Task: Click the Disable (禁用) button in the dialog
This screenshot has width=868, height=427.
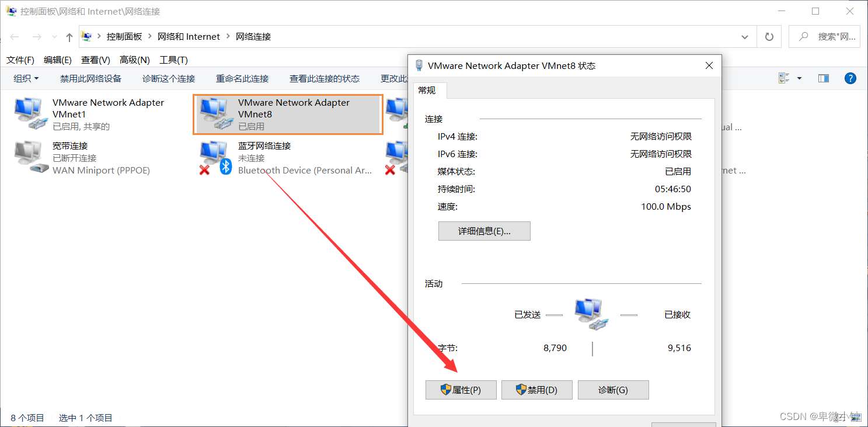Action: click(x=537, y=390)
